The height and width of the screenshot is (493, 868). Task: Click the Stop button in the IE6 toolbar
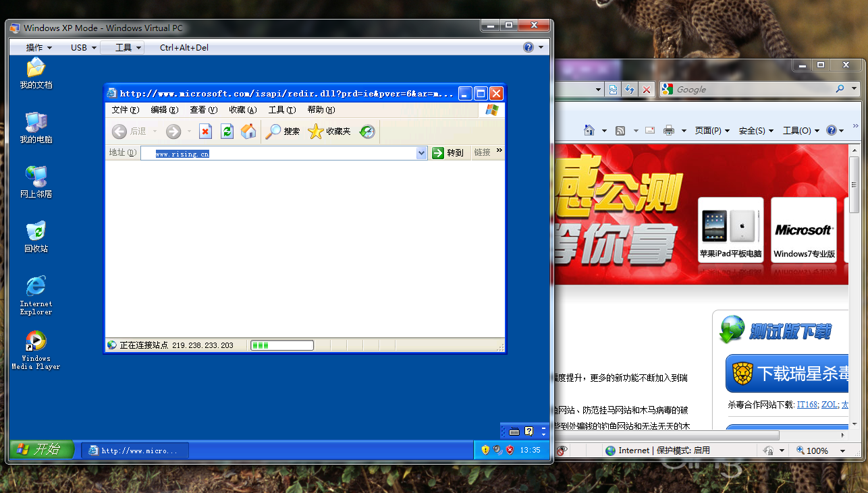tap(206, 132)
